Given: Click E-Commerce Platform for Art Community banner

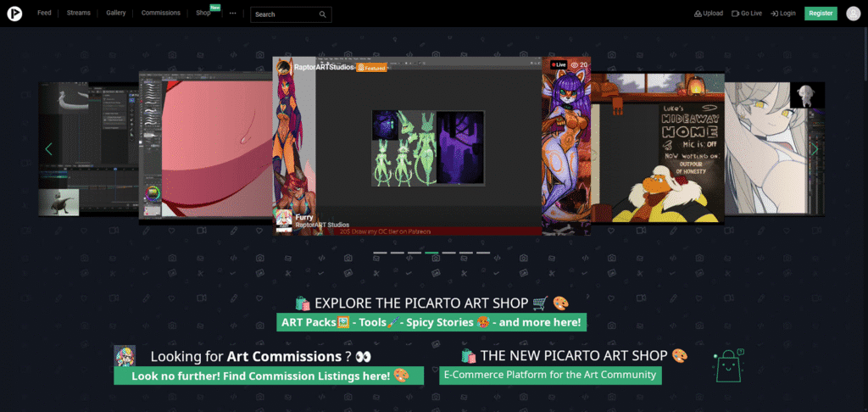Looking at the screenshot, I should (x=550, y=375).
